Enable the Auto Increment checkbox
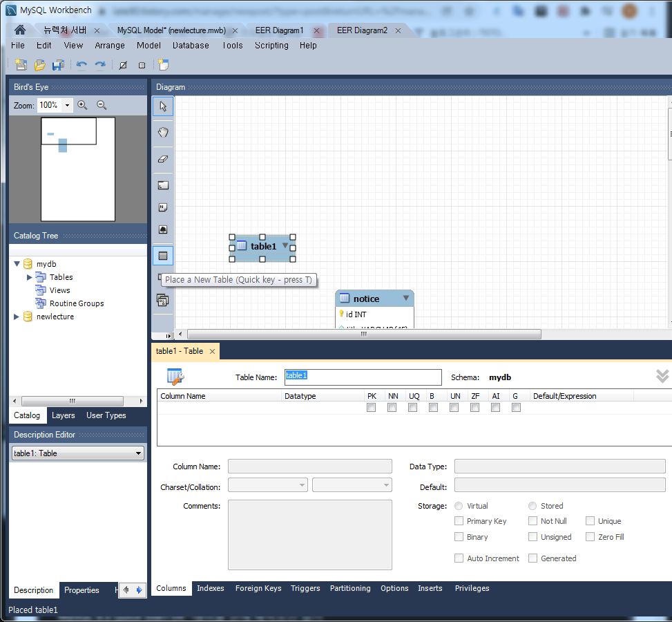 coord(459,558)
